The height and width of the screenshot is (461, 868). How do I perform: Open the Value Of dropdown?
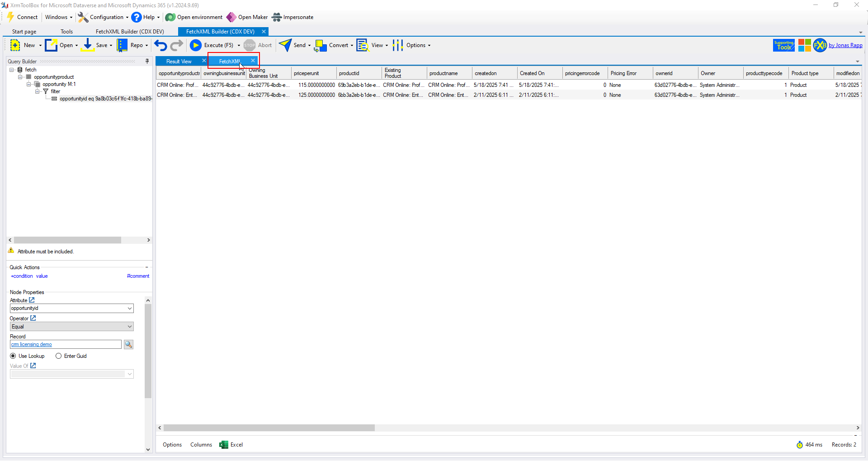[x=130, y=374]
